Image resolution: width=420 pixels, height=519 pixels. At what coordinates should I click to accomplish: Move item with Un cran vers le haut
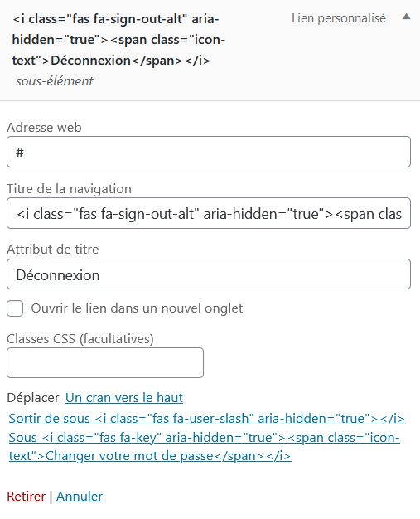tap(124, 398)
